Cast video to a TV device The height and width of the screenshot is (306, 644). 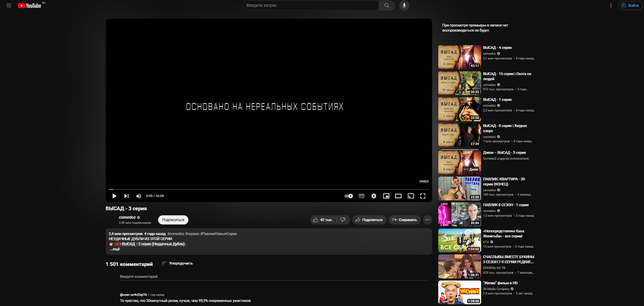click(x=410, y=196)
